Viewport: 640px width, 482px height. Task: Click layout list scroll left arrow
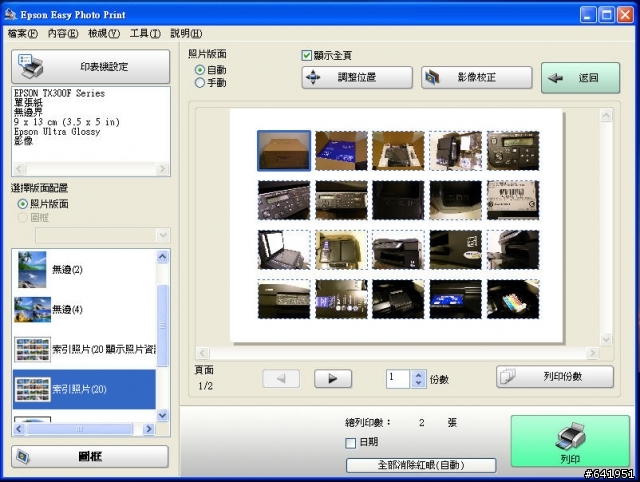[x=19, y=429]
